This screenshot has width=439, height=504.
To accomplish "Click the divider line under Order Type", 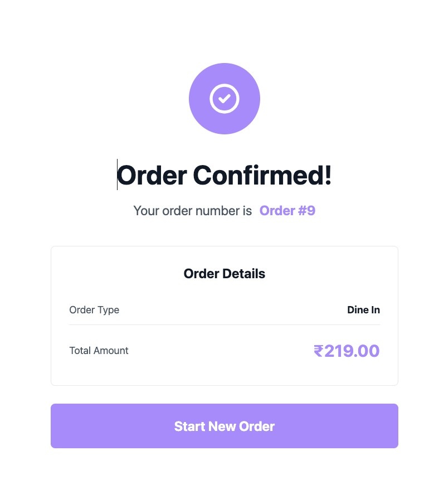I will (x=225, y=324).
